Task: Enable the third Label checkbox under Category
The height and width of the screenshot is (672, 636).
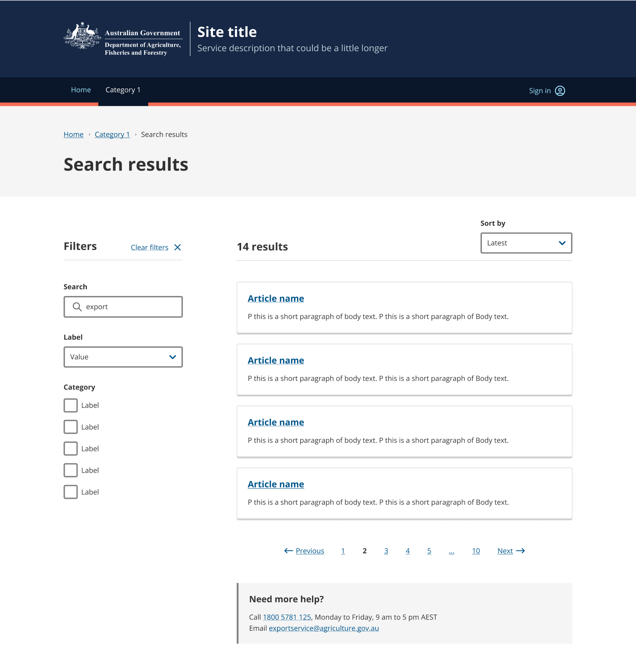Action: (x=70, y=448)
